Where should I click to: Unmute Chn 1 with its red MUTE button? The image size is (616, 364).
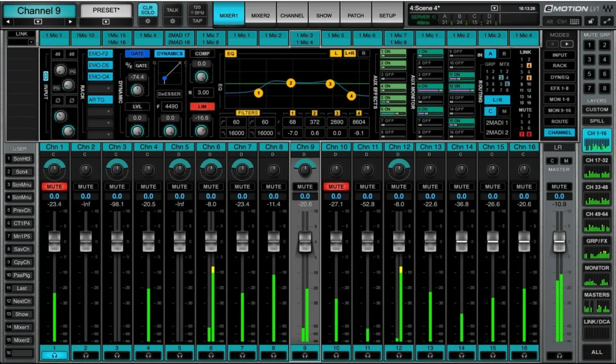pyautogui.click(x=54, y=187)
